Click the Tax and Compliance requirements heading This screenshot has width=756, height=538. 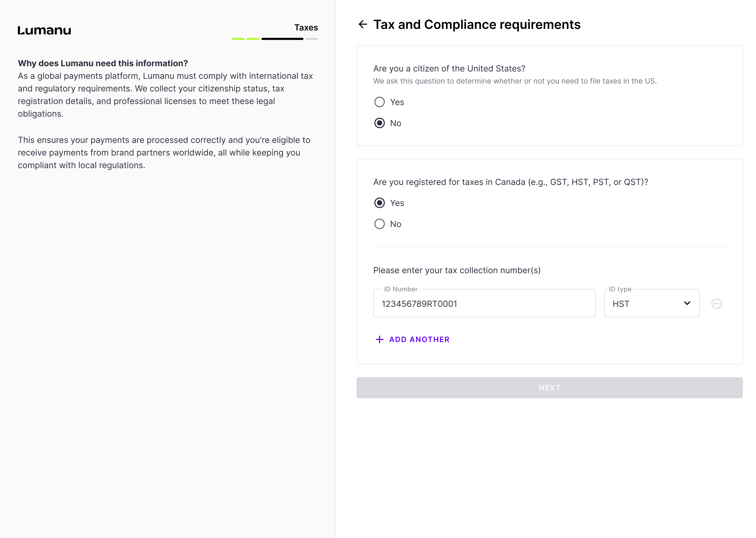477,25
